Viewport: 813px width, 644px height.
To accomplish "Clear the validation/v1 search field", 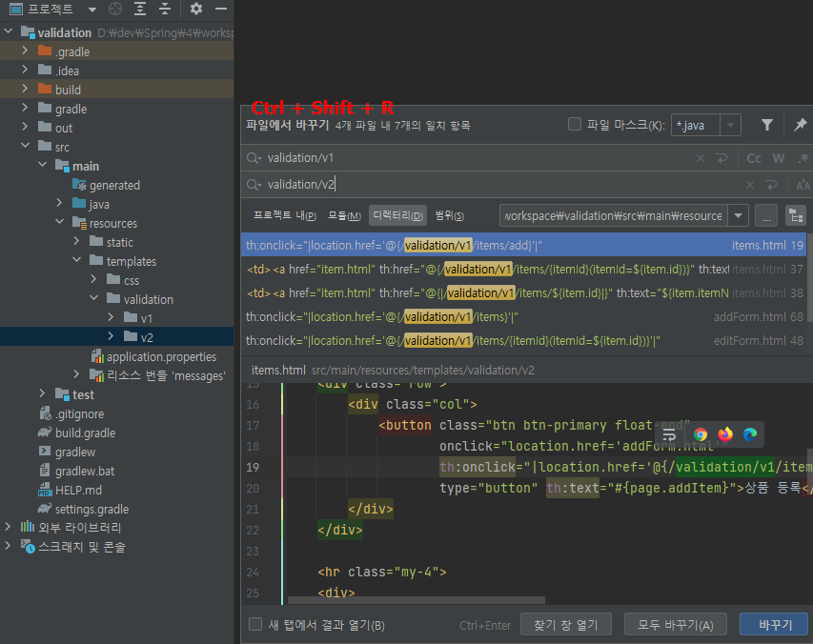I will [x=701, y=158].
